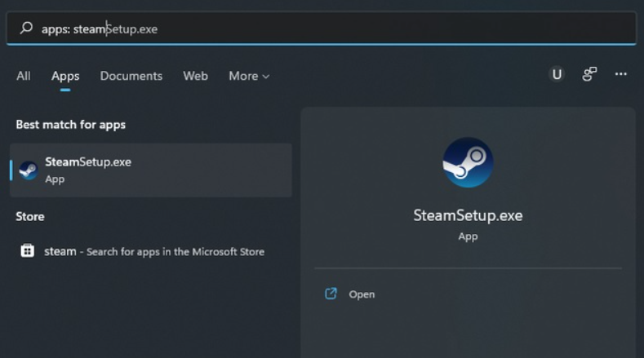This screenshot has height=358, width=644.
Task: Click into the search text field
Action: pyautogui.click(x=326, y=29)
